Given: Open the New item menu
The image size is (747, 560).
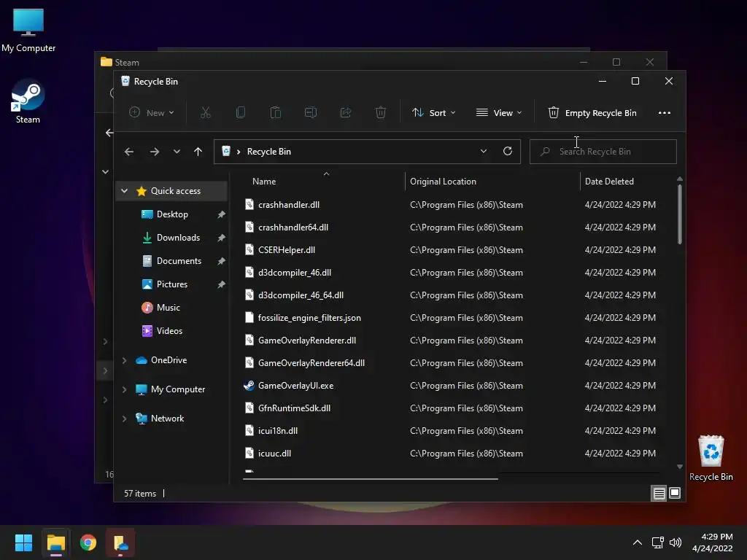Looking at the screenshot, I should (152, 113).
